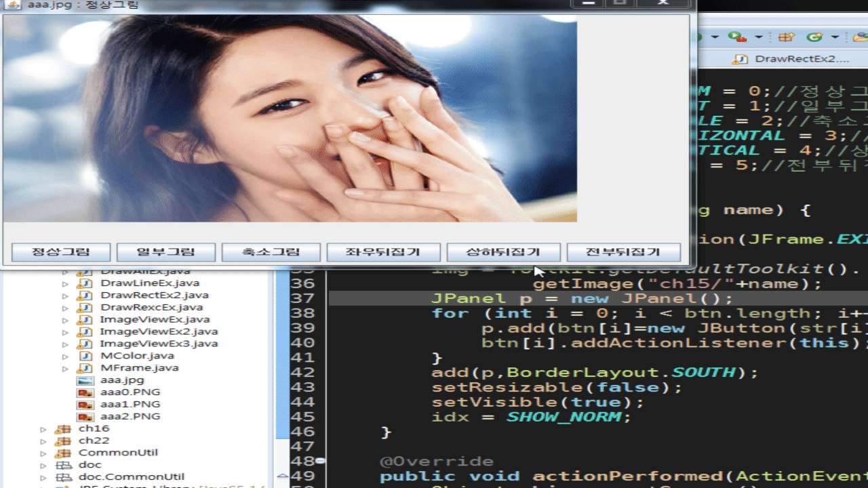Select the aaa.jpg image file in tree
This screenshot has height=488, width=868.
point(121,380)
